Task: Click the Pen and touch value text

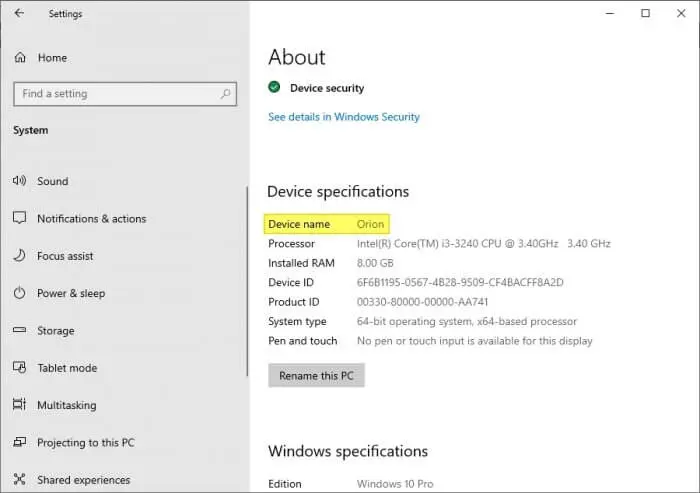Action: pyautogui.click(x=475, y=341)
